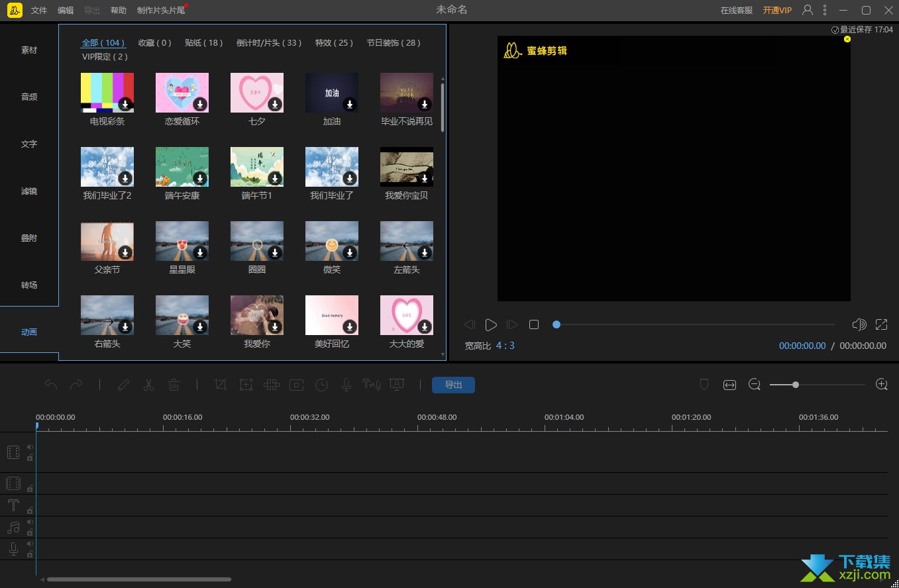The height and width of the screenshot is (588, 899).
Task: Lock the main video track
Action: (x=30, y=458)
